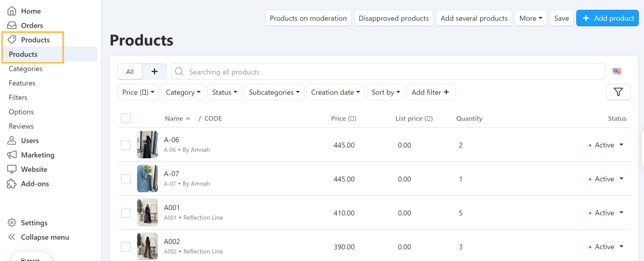Click the quantity 5 of product A001
Image resolution: width=644 pixels, height=261 pixels.
461,213
